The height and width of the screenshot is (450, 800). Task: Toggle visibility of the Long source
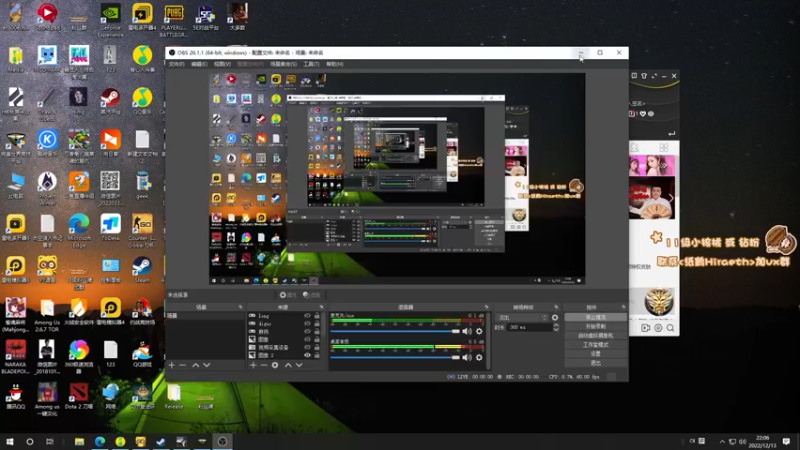click(x=307, y=316)
